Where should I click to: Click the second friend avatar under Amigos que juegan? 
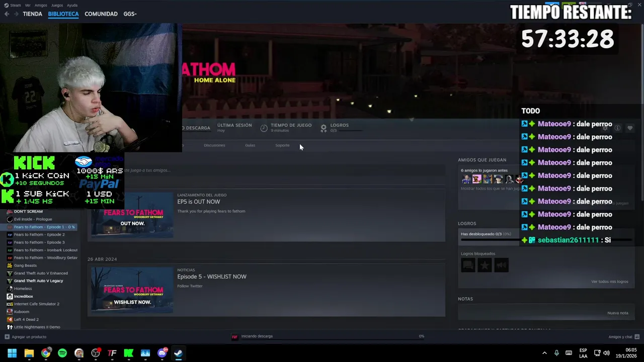pyautogui.click(x=477, y=179)
